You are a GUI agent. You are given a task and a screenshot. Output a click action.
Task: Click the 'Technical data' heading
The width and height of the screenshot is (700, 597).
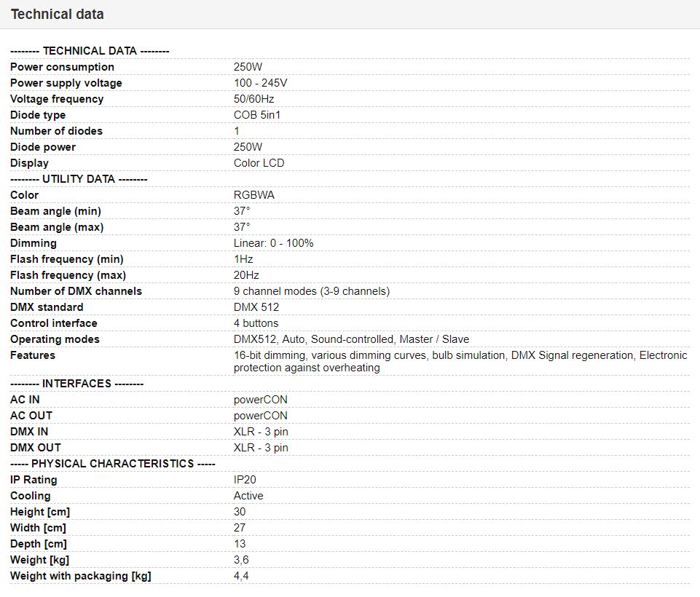[x=57, y=15]
